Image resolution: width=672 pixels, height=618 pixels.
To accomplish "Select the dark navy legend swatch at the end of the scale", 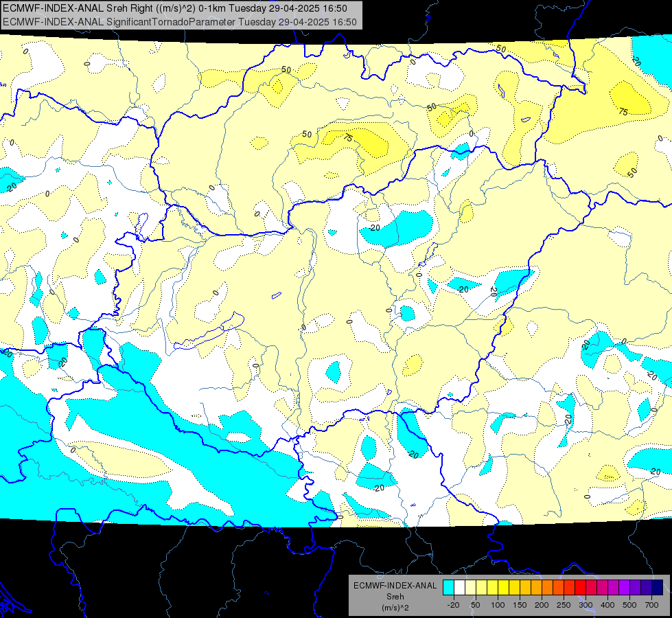I will click(657, 588).
